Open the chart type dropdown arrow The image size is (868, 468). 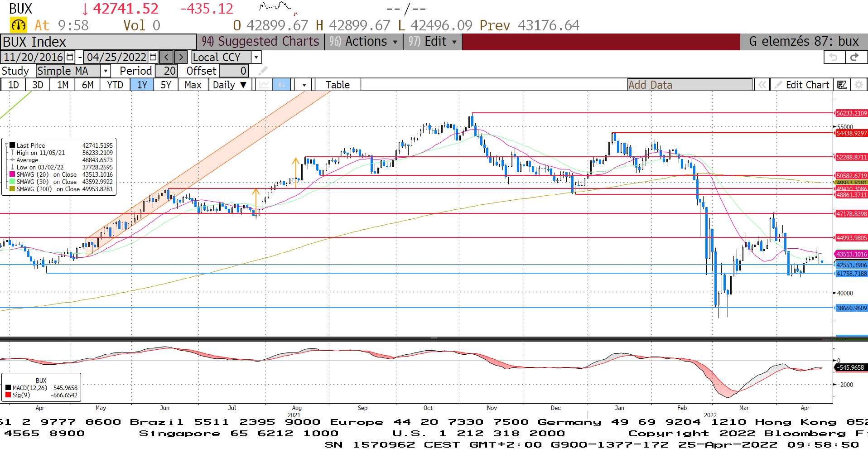click(x=304, y=85)
